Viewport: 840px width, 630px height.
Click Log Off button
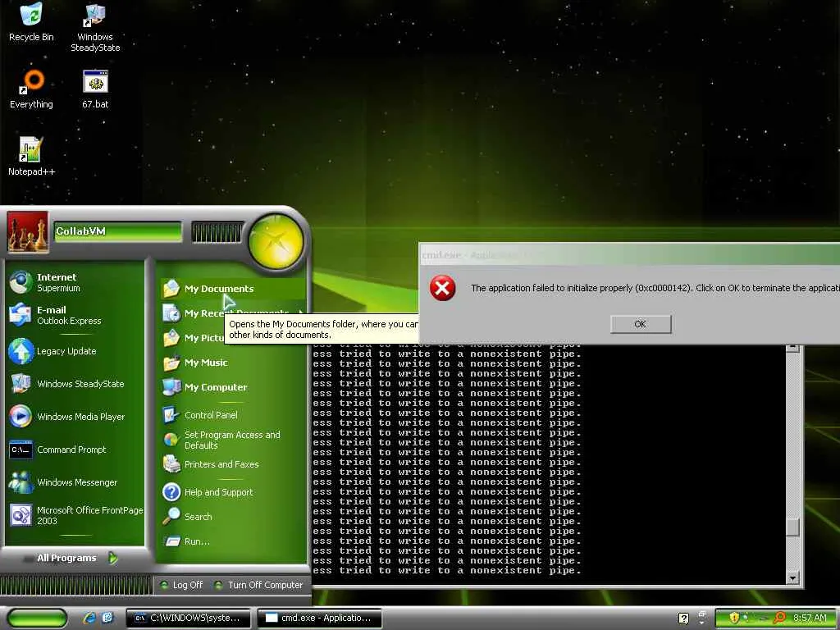point(181,585)
